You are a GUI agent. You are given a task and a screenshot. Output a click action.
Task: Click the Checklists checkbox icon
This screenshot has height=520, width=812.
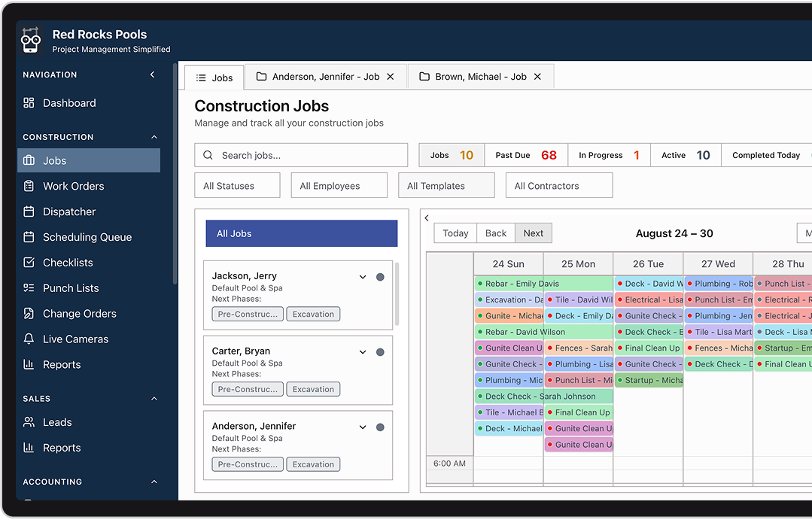click(29, 263)
